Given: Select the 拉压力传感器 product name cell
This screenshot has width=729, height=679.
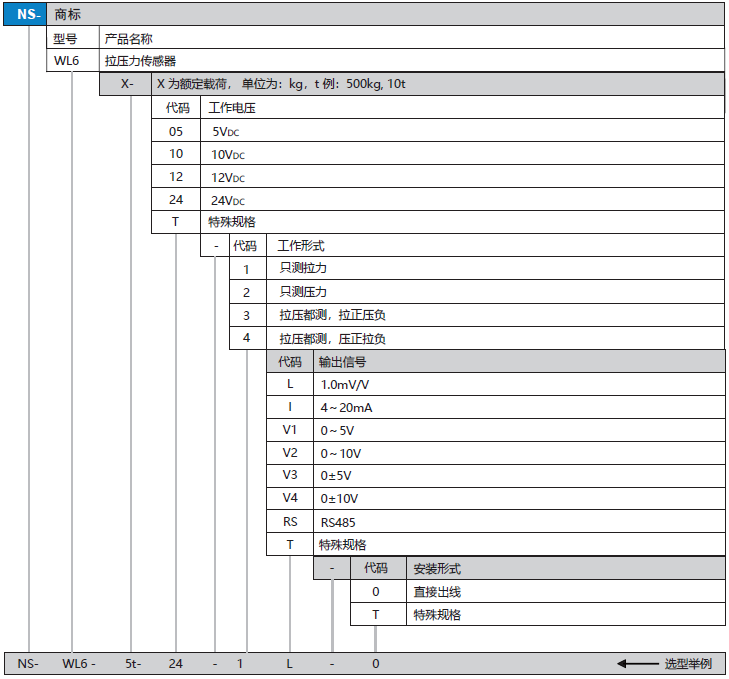Looking at the screenshot, I should pyautogui.click(x=141, y=61).
